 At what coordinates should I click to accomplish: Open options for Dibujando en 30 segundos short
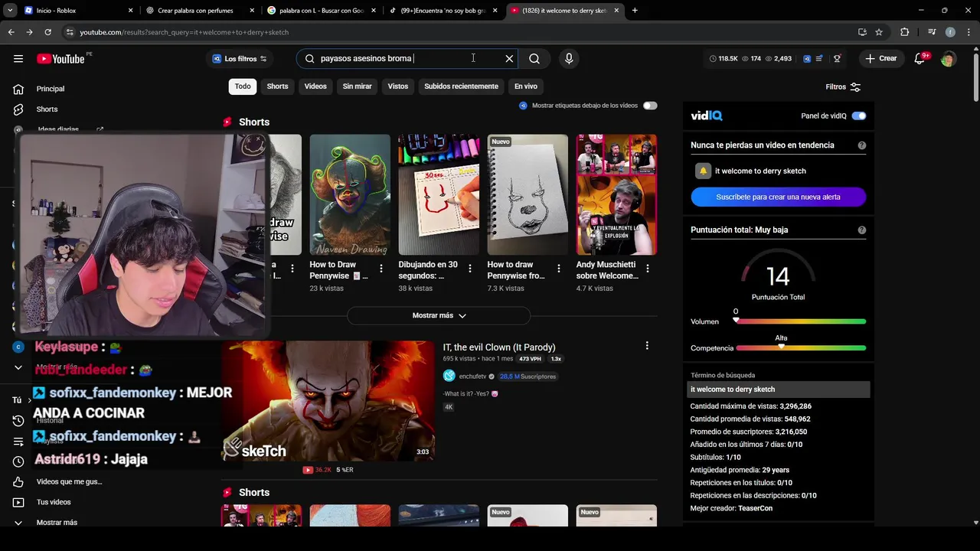(x=470, y=269)
